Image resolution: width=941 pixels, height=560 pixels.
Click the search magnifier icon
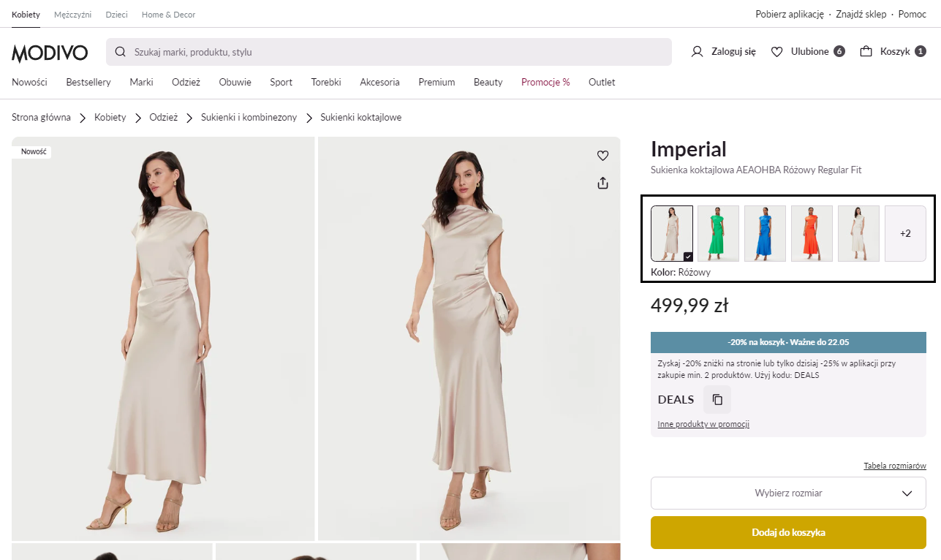click(x=121, y=52)
